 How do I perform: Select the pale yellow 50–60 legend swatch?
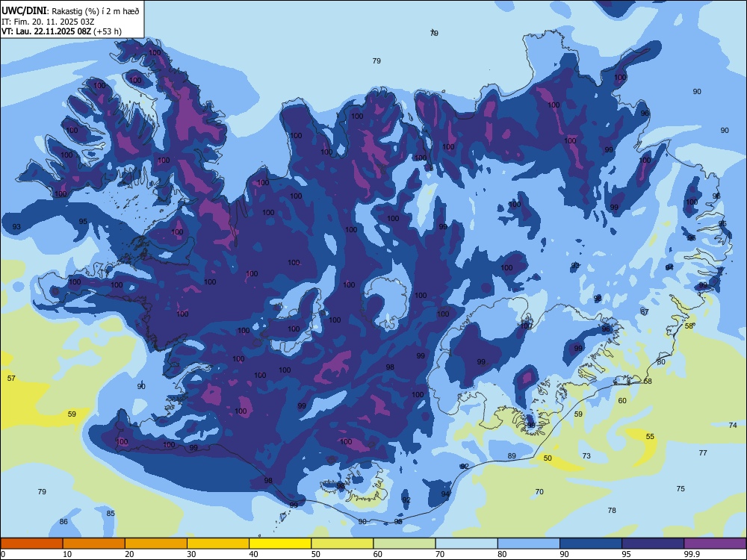click(x=342, y=544)
